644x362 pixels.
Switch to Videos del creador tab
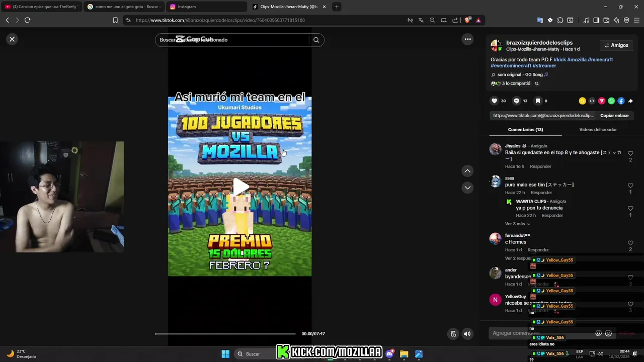[598, 130]
